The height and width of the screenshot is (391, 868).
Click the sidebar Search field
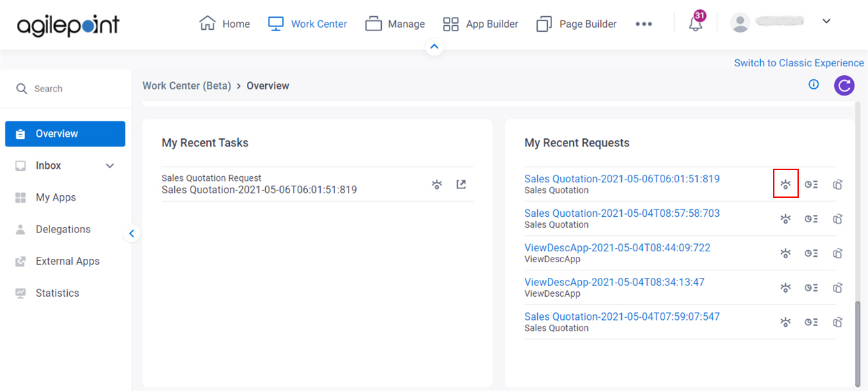click(66, 89)
